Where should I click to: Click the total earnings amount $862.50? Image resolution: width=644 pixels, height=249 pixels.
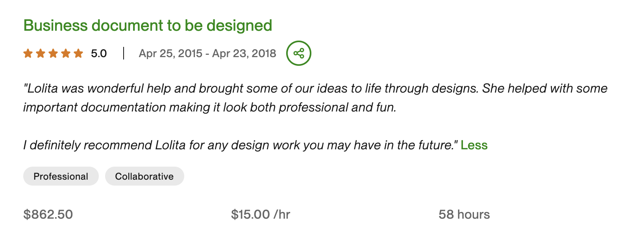pos(48,214)
